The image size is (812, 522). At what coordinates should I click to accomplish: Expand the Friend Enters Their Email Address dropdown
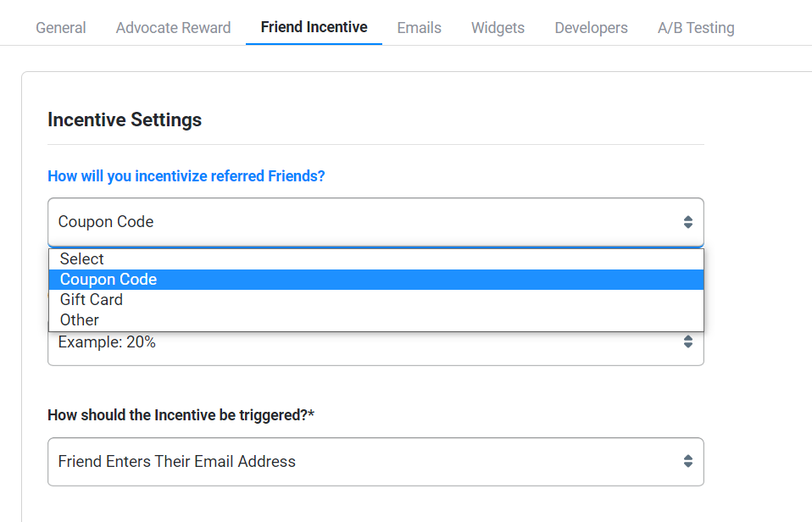tap(375, 462)
